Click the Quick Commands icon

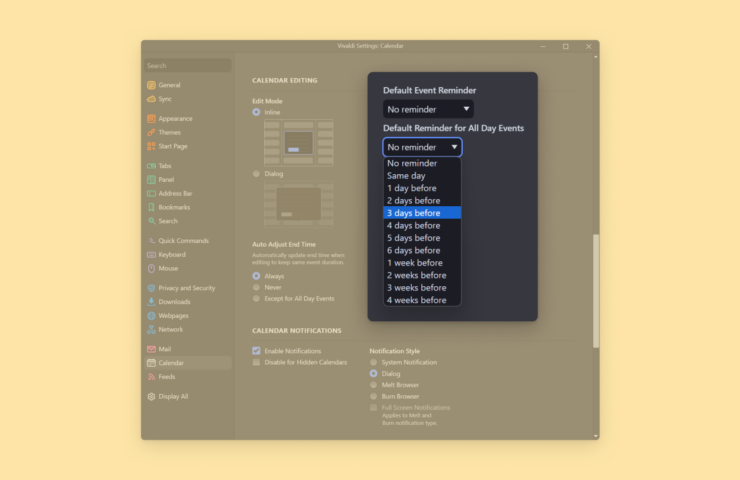coord(151,241)
